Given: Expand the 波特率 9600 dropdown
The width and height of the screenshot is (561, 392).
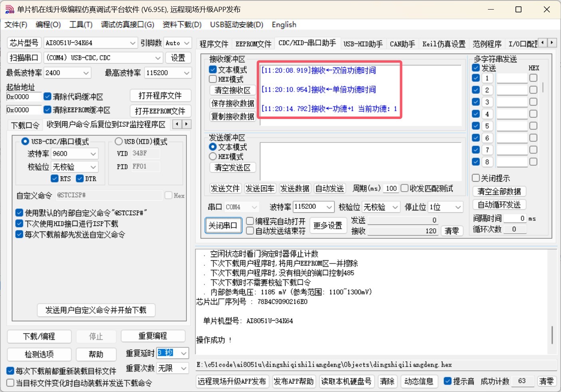Looking at the screenshot, I should (x=93, y=154).
